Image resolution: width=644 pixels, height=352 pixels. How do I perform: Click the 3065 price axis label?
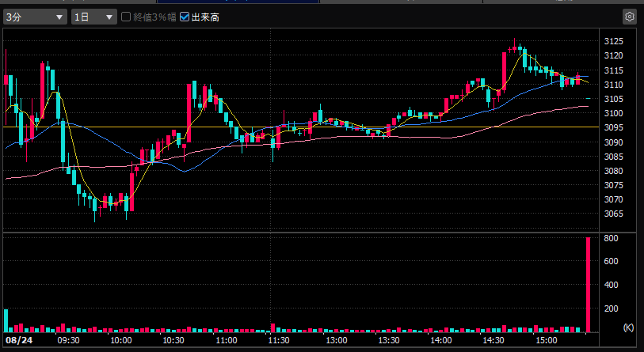[614, 214]
